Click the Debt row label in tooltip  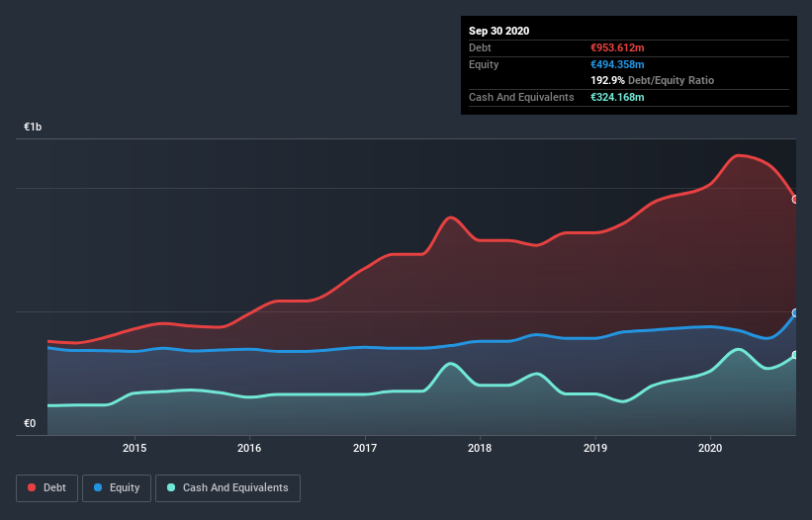point(480,47)
